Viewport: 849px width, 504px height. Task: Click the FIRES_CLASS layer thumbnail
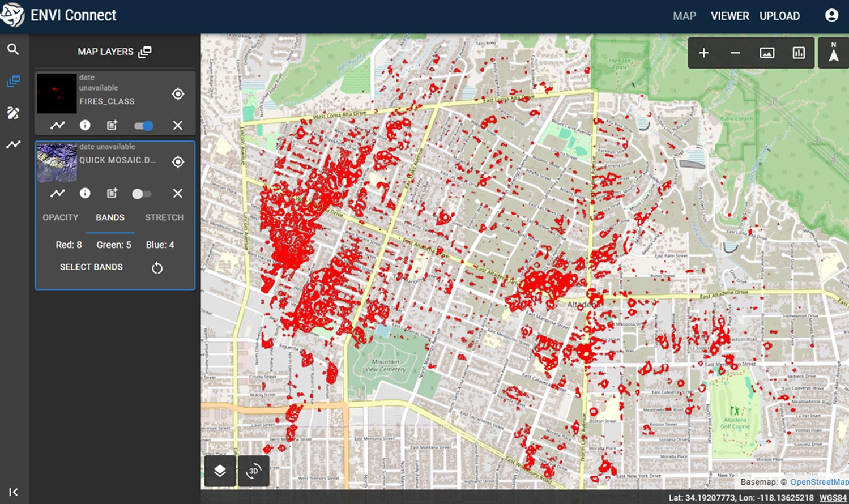tap(57, 93)
